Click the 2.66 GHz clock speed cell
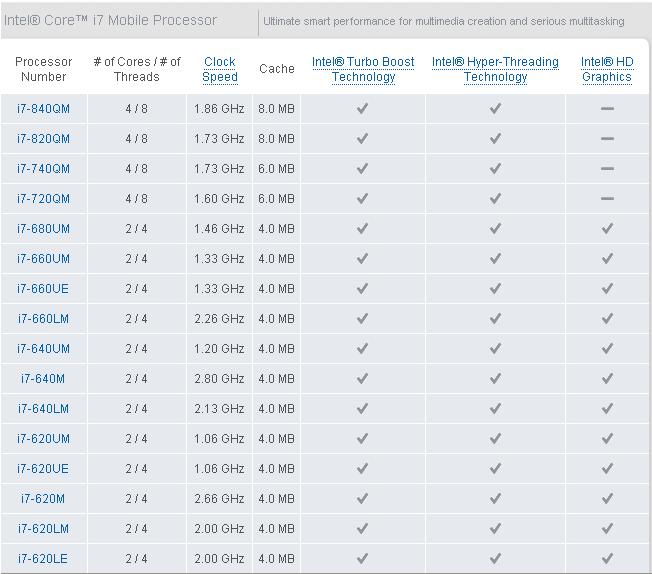 coord(219,498)
